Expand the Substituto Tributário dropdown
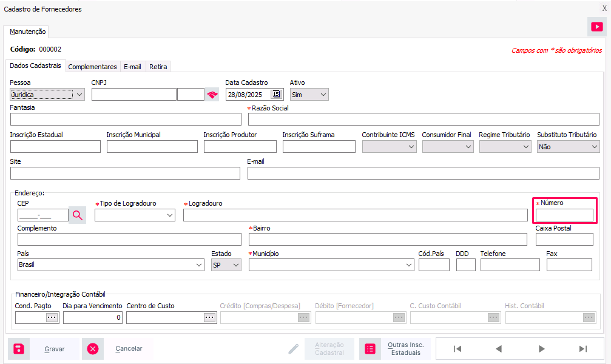Screen dimensions: 611x364 coord(594,147)
